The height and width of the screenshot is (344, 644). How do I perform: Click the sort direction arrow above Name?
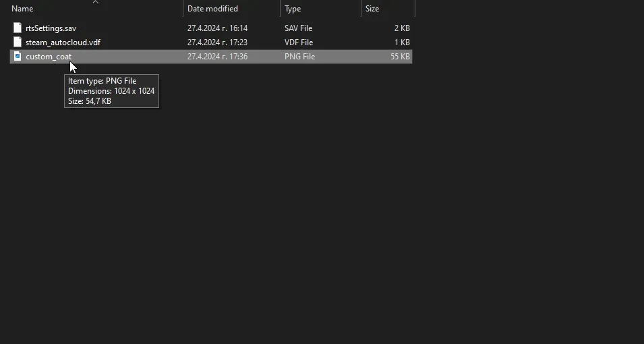tap(95, 2)
